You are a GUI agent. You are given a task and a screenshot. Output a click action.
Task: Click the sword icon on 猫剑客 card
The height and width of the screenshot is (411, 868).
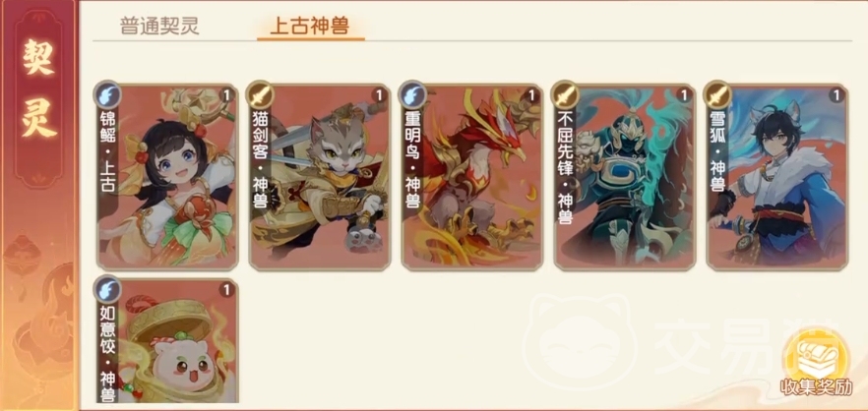[260, 94]
